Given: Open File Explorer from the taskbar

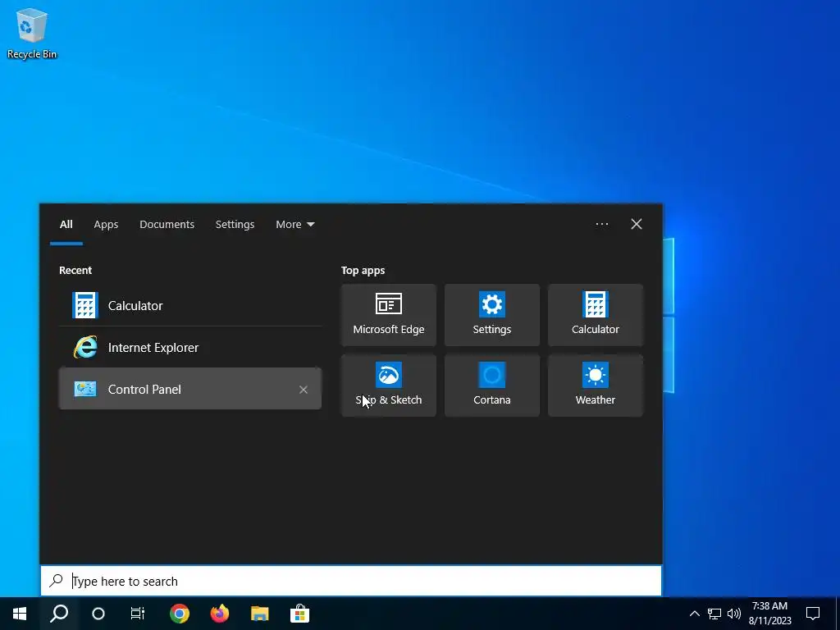Looking at the screenshot, I should click(x=260, y=614).
